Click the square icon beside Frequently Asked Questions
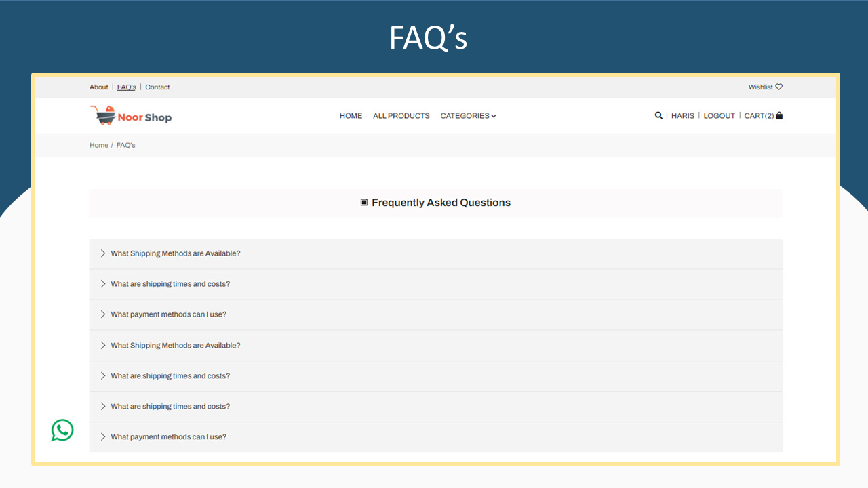The height and width of the screenshot is (488, 868). coord(364,202)
